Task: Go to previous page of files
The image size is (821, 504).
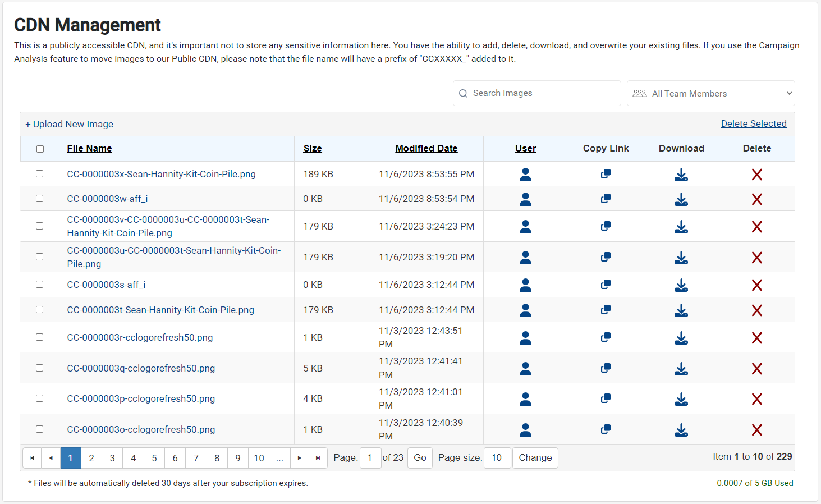Action: tap(51, 457)
